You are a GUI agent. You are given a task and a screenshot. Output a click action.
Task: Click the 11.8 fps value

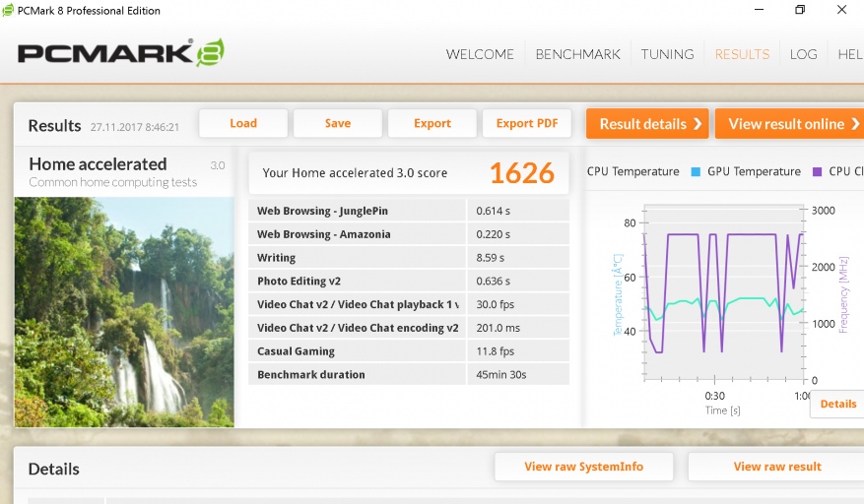(x=495, y=351)
